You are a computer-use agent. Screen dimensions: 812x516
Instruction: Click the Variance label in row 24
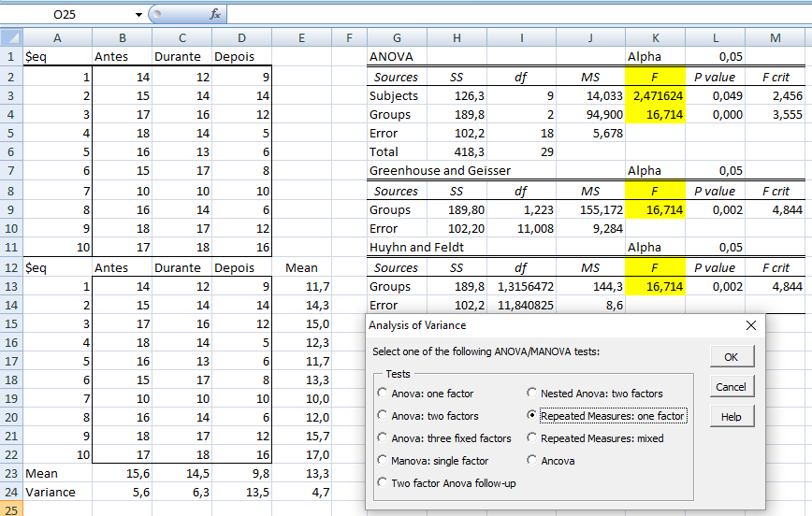[x=57, y=492]
